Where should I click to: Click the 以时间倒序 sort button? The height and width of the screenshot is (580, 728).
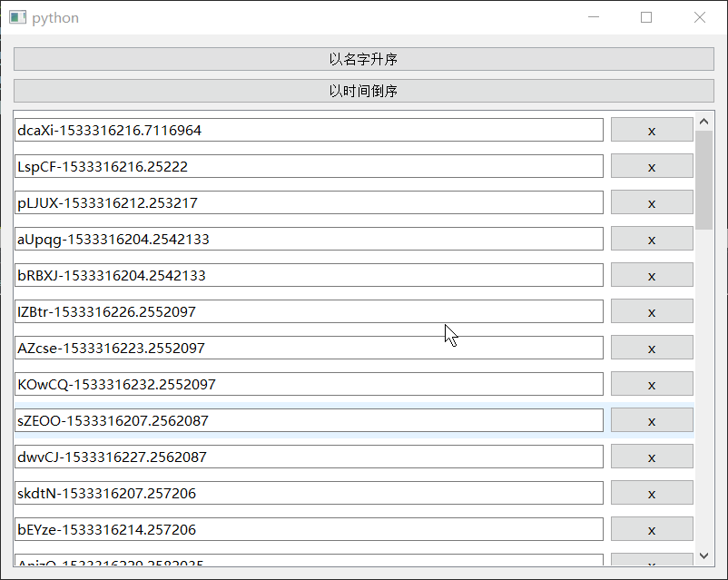[363, 91]
